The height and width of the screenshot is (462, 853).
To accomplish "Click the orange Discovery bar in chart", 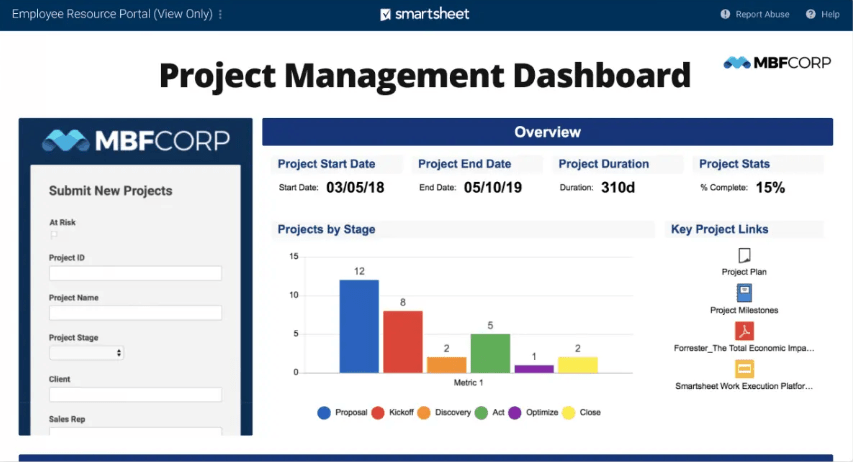I will (x=447, y=365).
